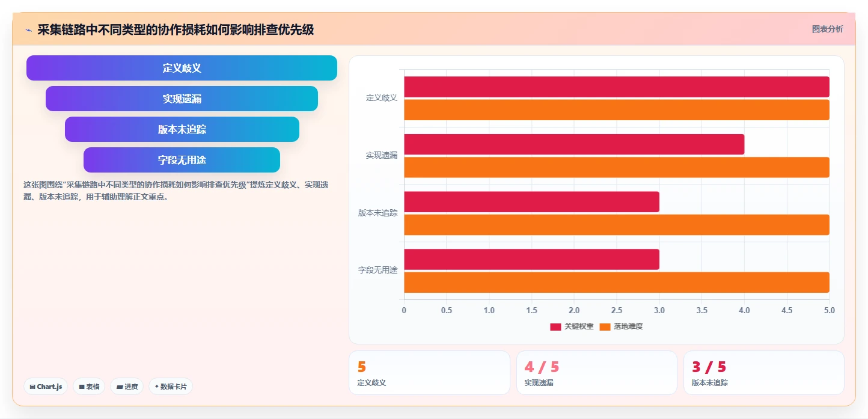Viewport: 868px width, 419px height.
Task: Open the stat card showing 5
Action: [x=429, y=373]
